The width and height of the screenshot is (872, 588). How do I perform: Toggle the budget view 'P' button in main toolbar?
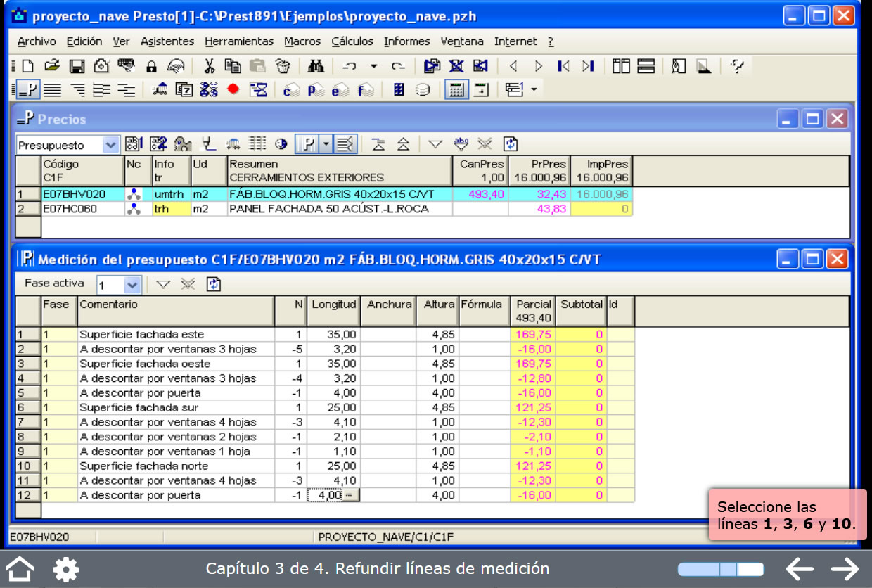click(x=27, y=89)
